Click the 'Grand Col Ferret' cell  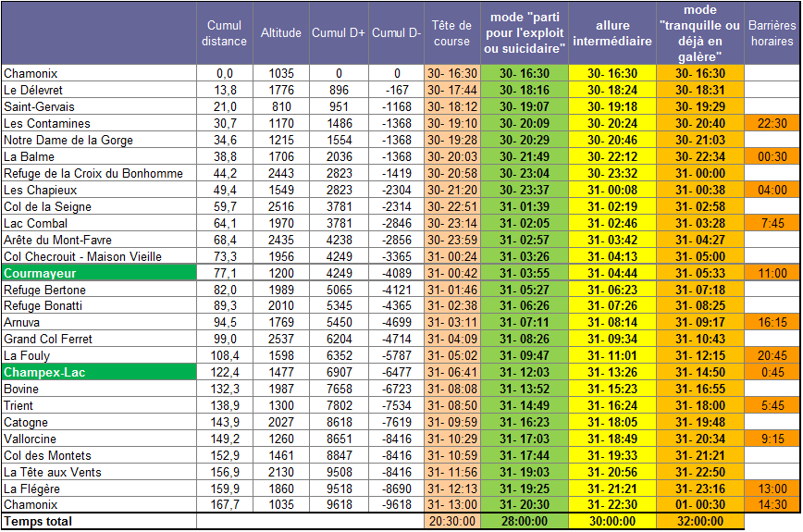pyautogui.click(x=99, y=339)
